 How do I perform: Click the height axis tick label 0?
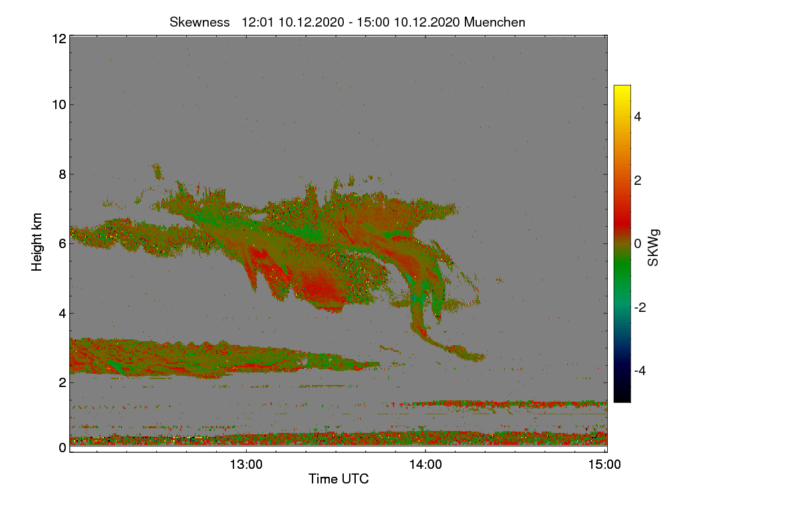click(x=62, y=448)
